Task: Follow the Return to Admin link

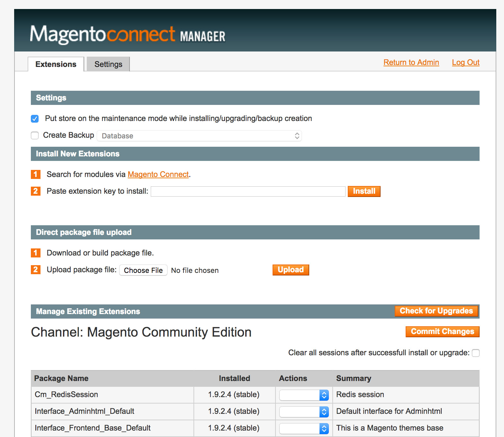Action: point(411,62)
